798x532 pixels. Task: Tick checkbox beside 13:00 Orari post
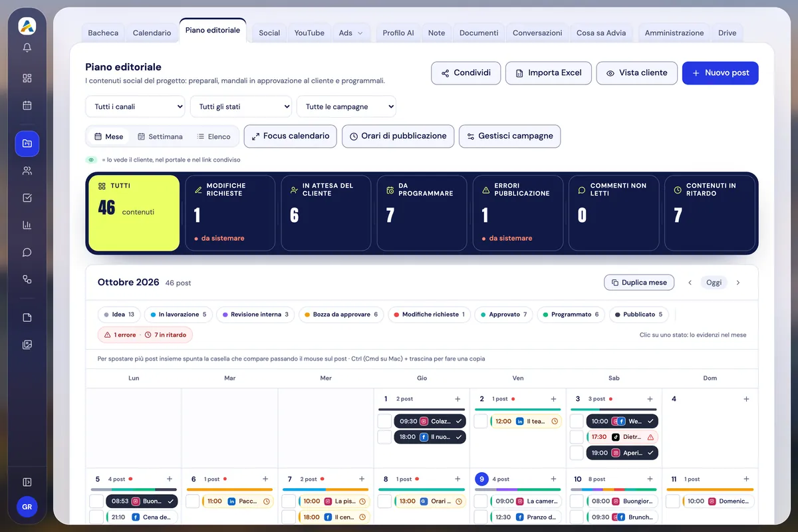click(x=384, y=501)
